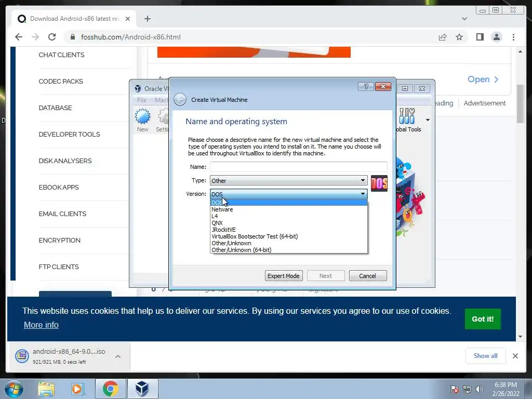Screen dimensions: 532x399
Task: Click Show all downloads button
Action: [x=486, y=356]
